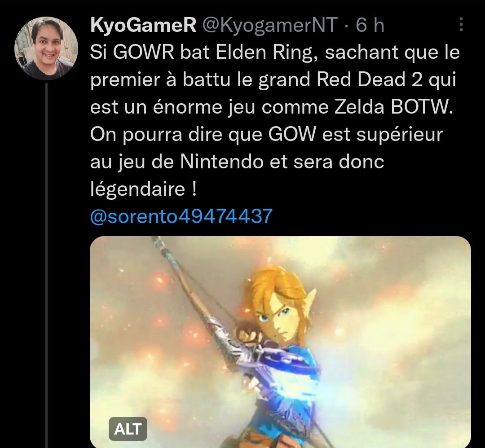Open the ALT image description badge
Image resolution: width=485 pixels, height=448 pixels.
[x=128, y=429]
